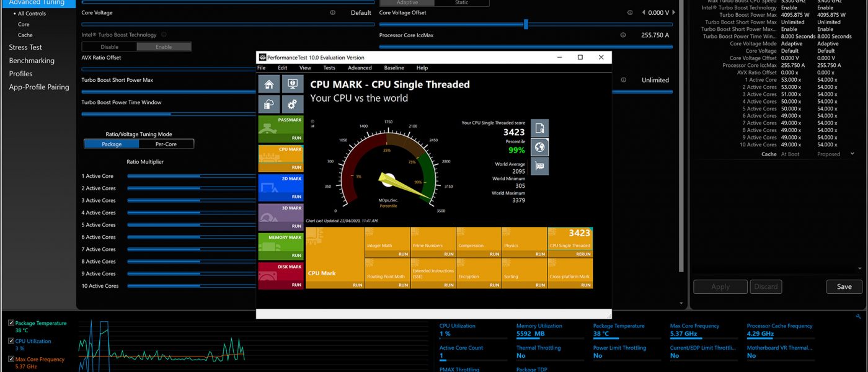Open the File menu in PerformanceTest
The image size is (868, 372).
tap(262, 68)
